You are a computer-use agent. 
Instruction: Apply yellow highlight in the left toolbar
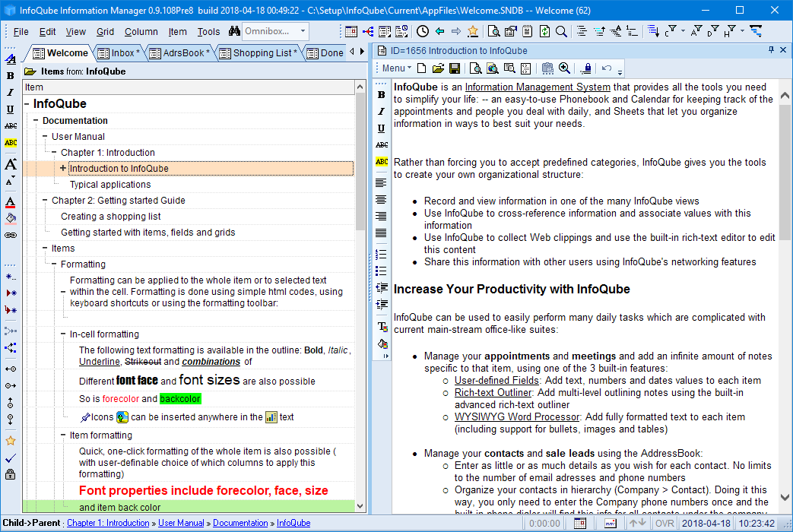point(11,143)
